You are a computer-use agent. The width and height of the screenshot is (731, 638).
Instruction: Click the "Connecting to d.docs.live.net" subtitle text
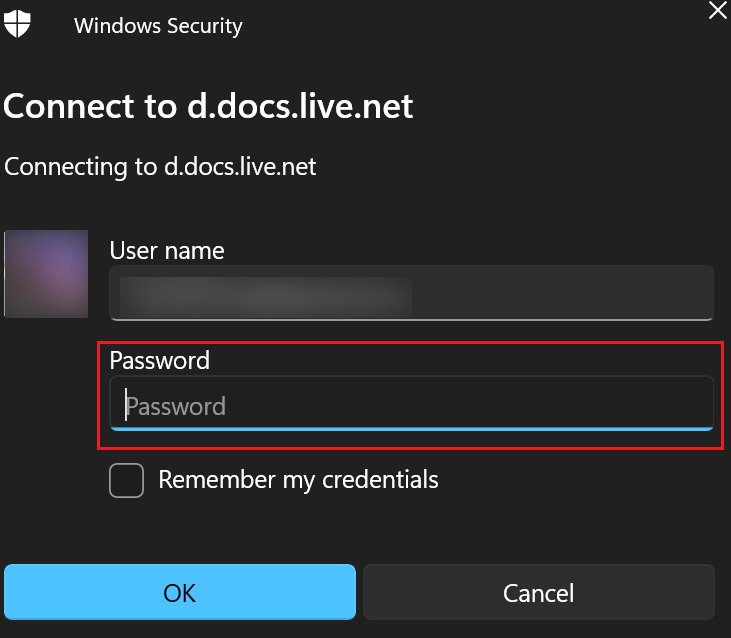click(160, 167)
